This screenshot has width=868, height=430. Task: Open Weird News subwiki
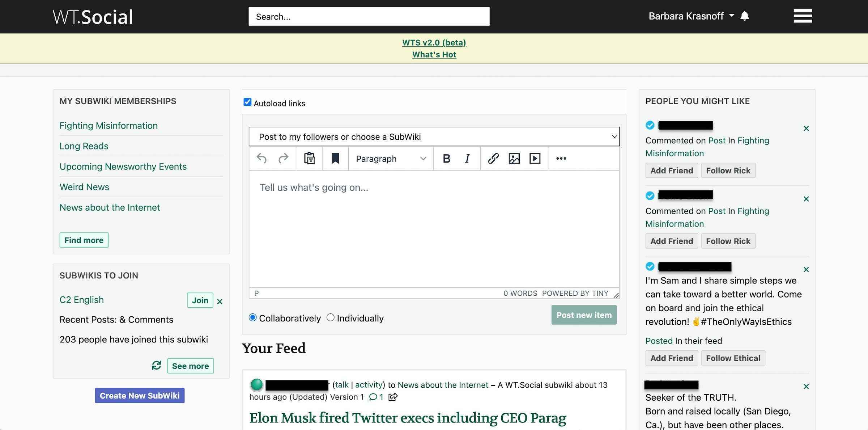[84, 187]
